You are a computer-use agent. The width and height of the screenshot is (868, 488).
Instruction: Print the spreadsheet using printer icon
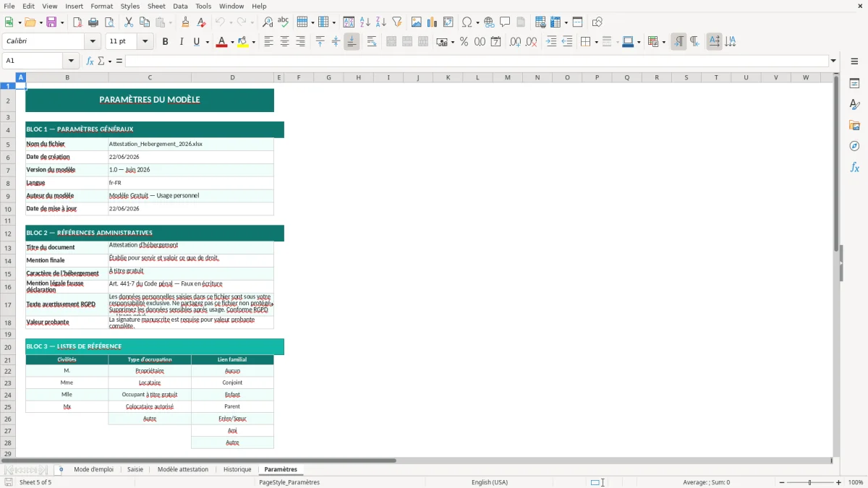pos(93,22)
